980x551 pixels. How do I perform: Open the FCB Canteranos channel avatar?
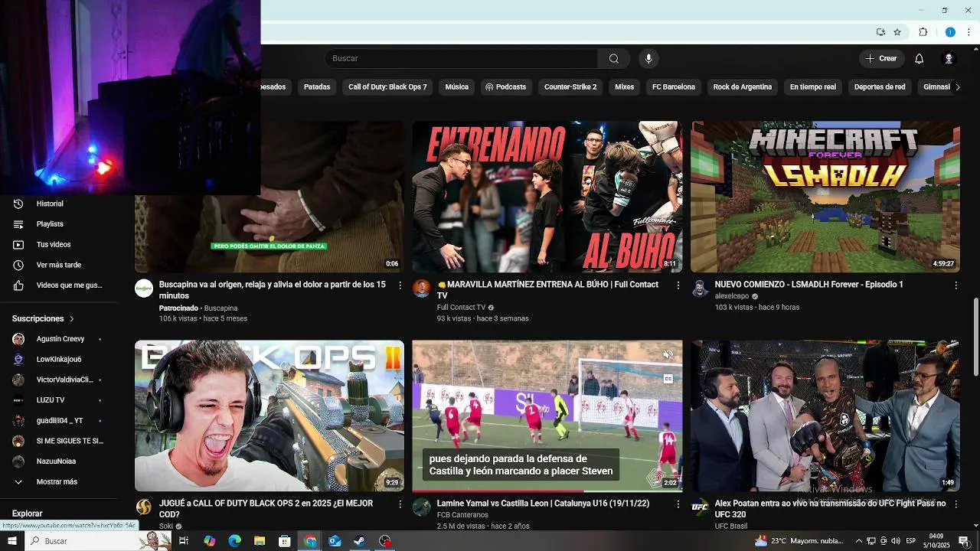click(422, 507)
